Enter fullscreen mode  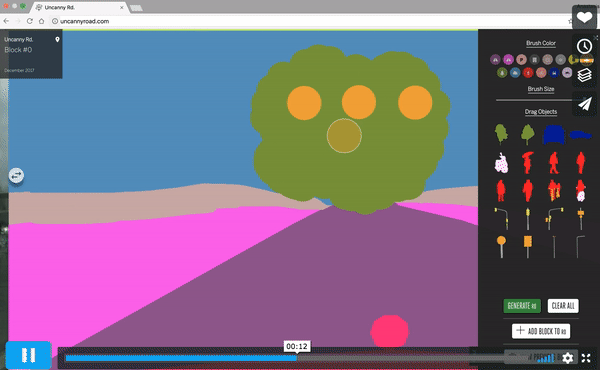point(586,358)
